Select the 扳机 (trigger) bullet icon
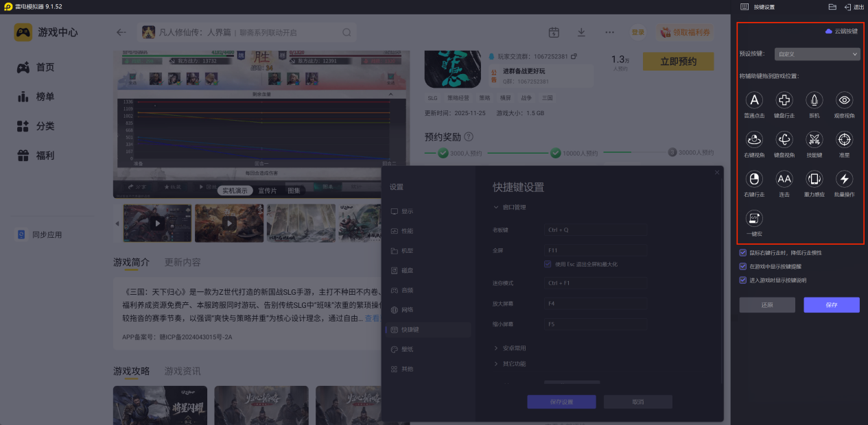Image resolution: width=868 pixels, height=425 pixels. (814, 101)
